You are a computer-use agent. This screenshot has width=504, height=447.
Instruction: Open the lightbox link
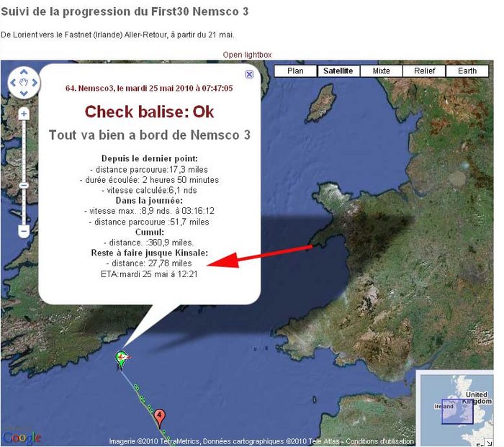247,55
